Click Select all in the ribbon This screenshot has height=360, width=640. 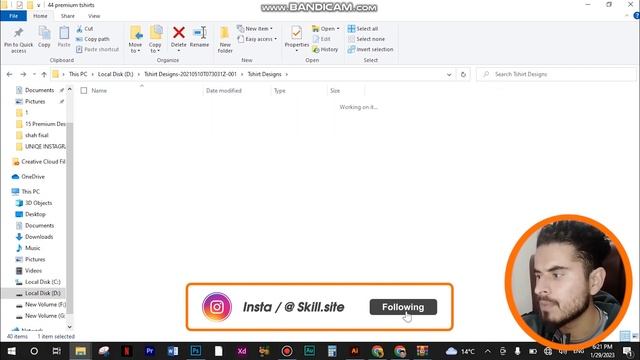point(363,29)
